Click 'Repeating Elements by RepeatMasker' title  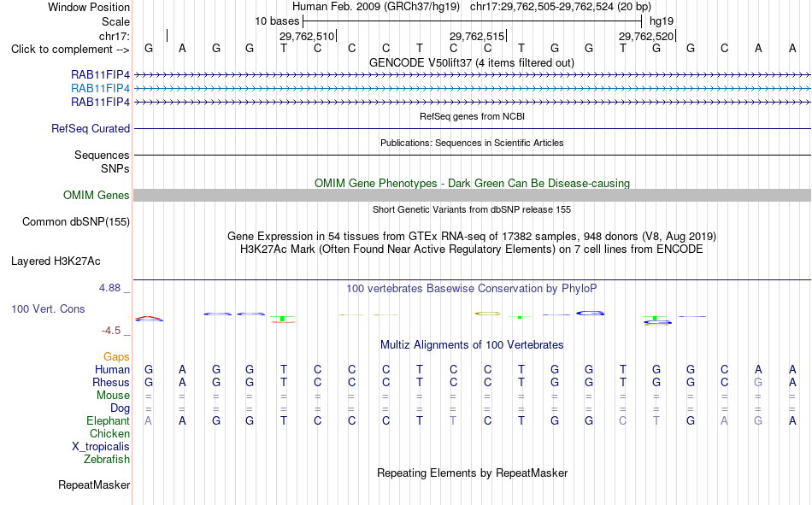473,473
